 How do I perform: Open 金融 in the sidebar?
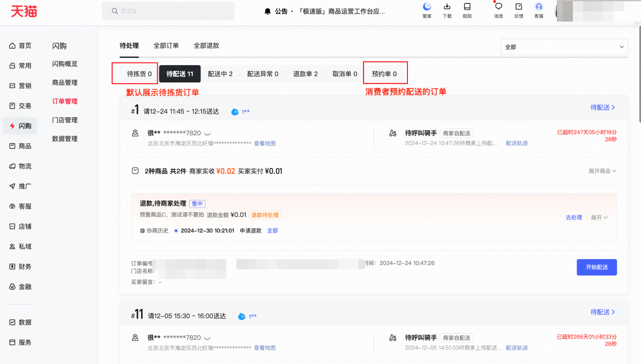pos(20,287)
